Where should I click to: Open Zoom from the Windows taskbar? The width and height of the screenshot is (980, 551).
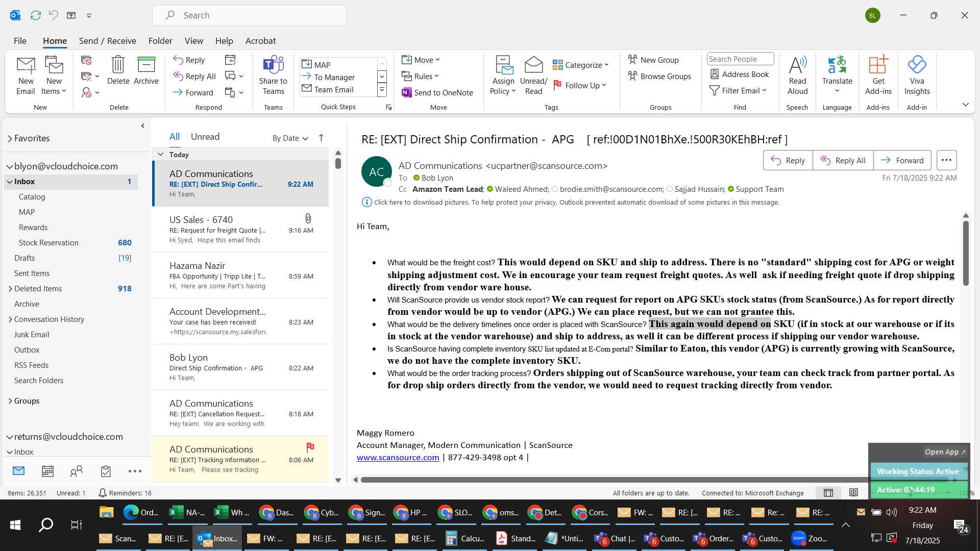[x=810, y=538]
